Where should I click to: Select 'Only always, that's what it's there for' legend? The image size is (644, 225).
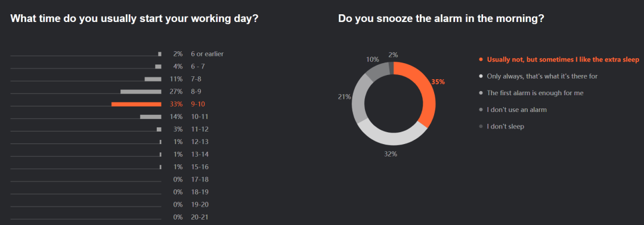point(542,76)
